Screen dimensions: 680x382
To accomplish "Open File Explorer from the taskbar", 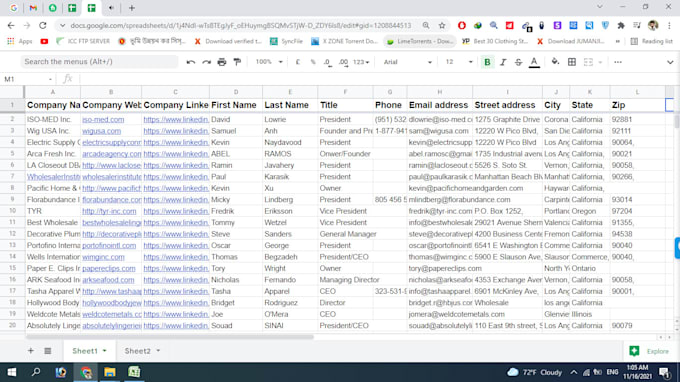I will [110, 372].
